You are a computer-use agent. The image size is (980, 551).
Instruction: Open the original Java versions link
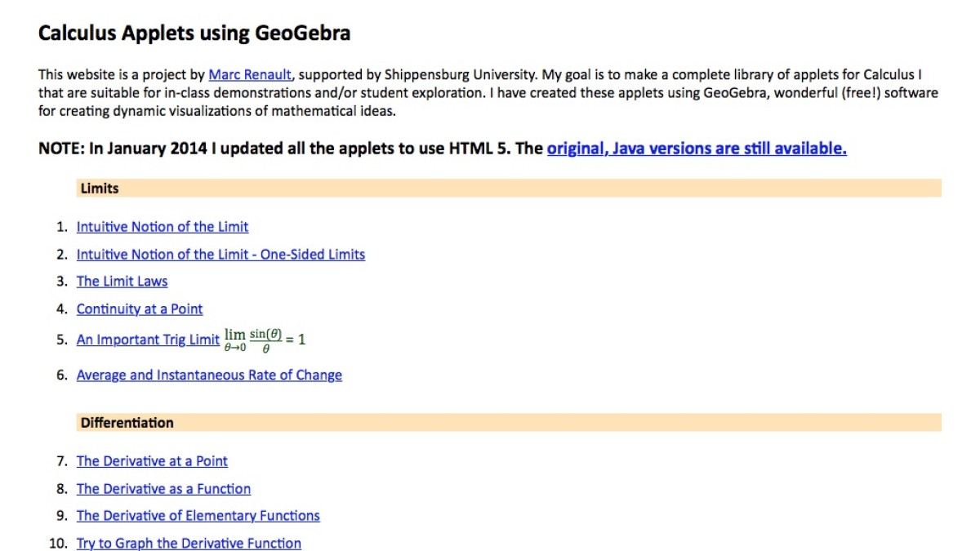[696, 149]
